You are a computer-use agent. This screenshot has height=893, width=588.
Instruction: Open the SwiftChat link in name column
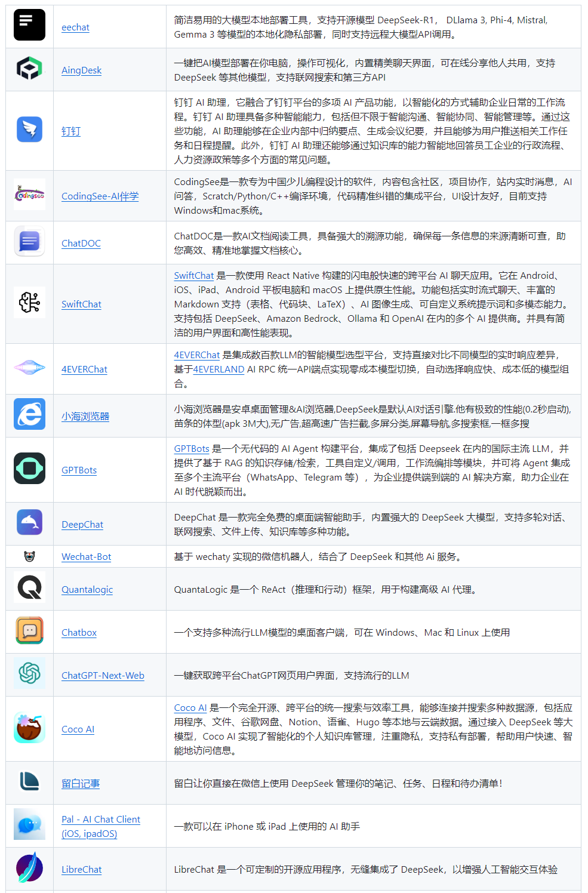tap(81, 304)
